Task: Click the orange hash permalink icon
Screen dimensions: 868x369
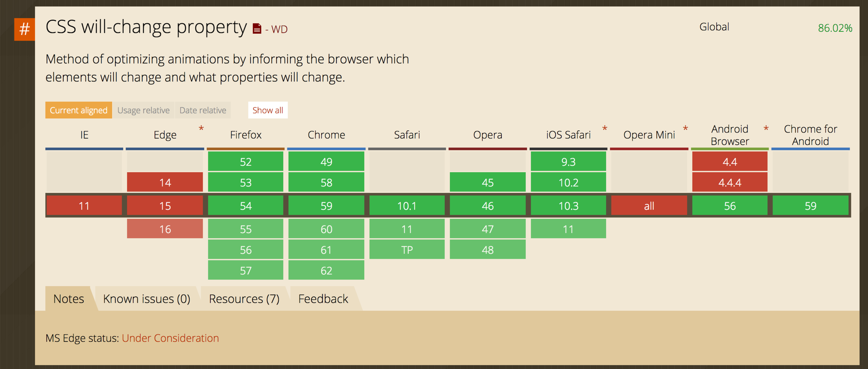Action: pyautogui.click(x=24, y=29)
